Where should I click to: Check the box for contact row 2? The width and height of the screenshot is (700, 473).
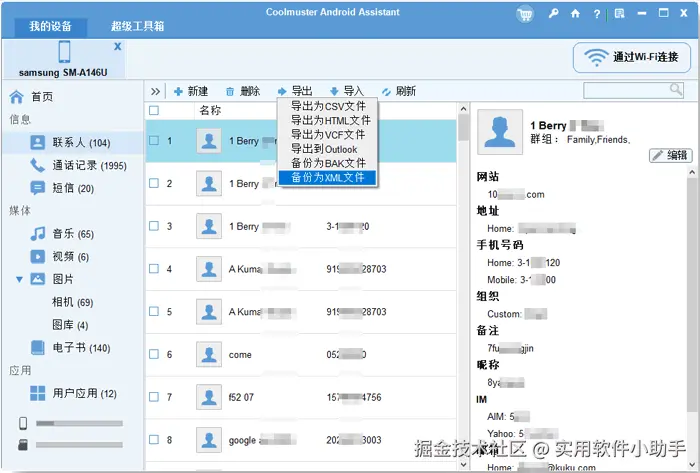(x=154, y=183)
